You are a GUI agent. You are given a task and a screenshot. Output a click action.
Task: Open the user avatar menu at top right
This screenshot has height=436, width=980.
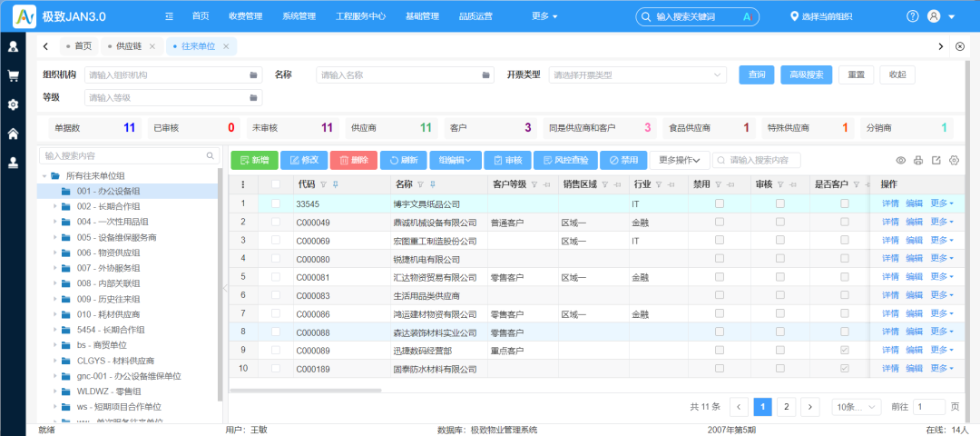(934, 16)
